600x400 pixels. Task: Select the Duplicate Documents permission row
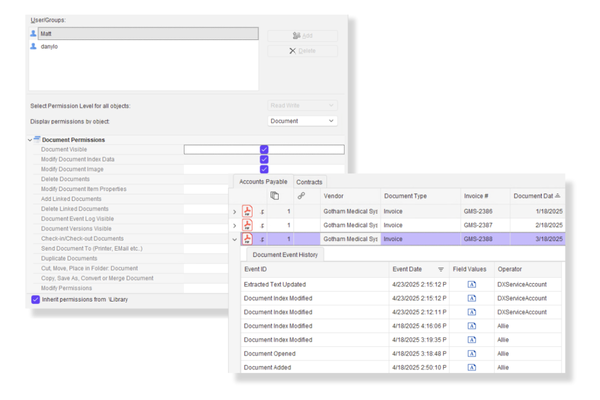pos(130,259)
